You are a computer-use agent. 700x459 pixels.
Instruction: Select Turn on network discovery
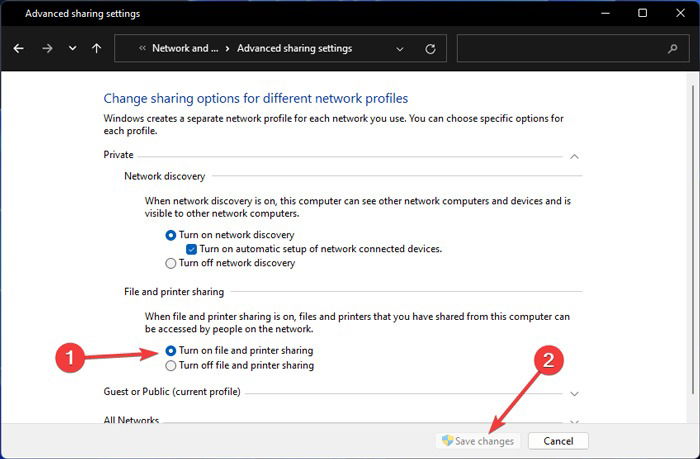(x=171, y=235)
